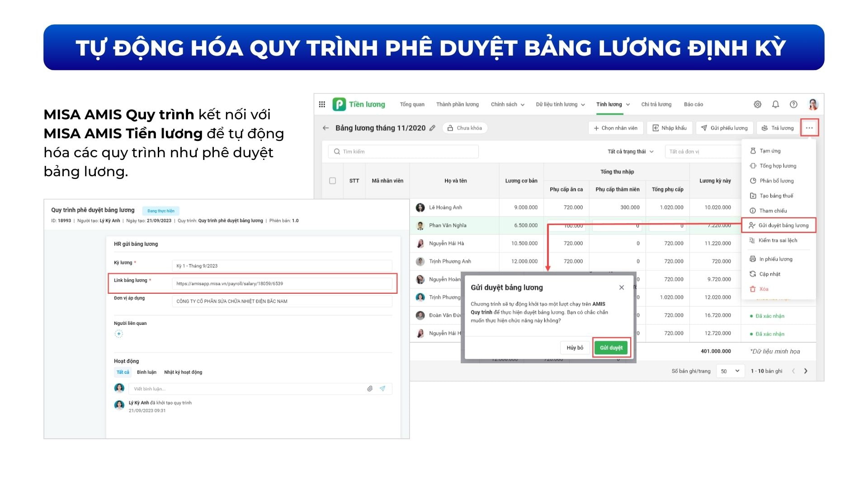Screen dimensions: 868x488
Task: Click the Tìm kiếm search field
Action: point(403,151)
